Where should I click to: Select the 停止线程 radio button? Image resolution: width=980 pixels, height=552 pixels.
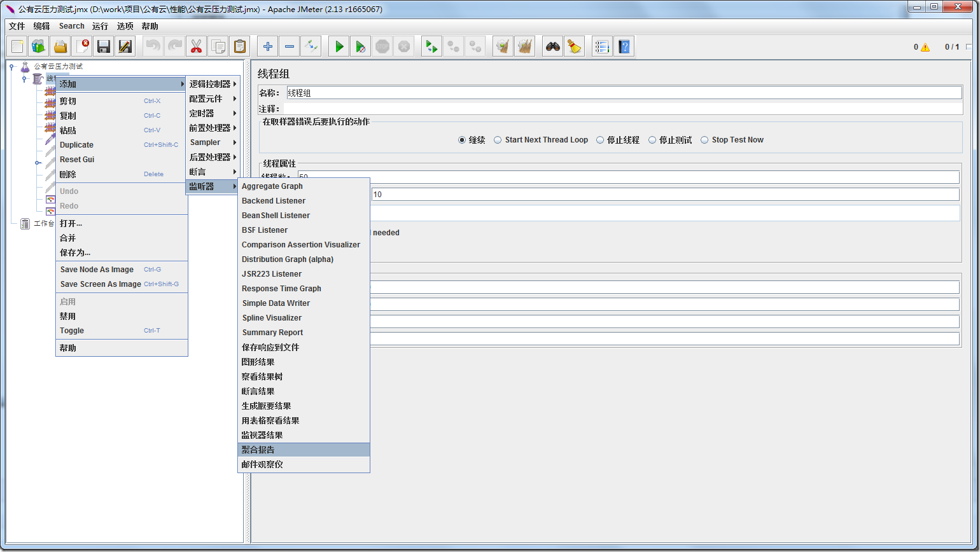(600, 140)
